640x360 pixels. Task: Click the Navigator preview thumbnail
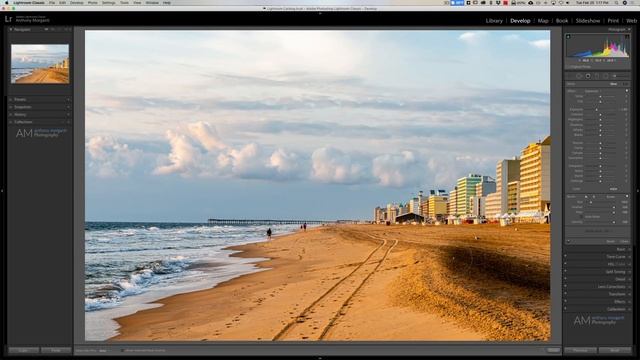tap(40, 64)
